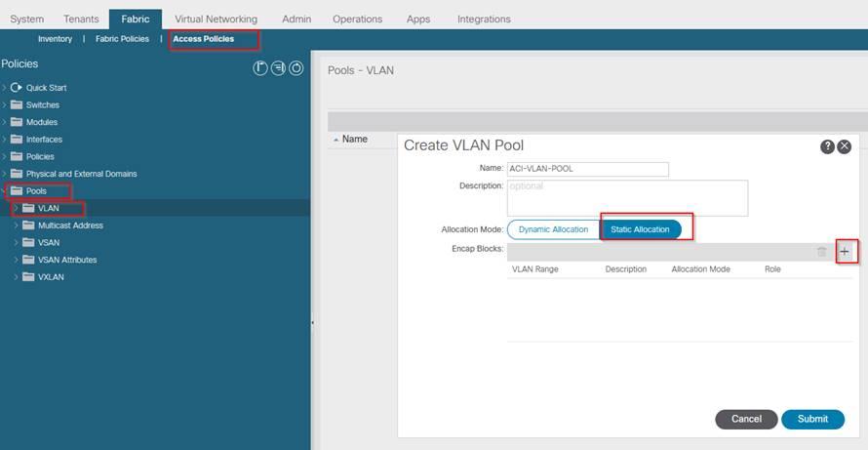
Task: Select the Policies tree folder
Action: 40,156
